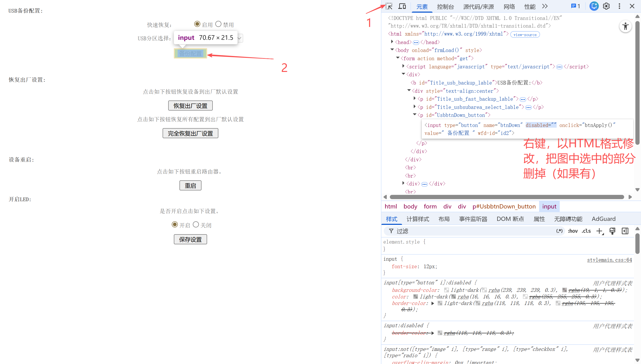Click ellipsis badge of Title_usb_fast_backup_lable paragraph
This screenshot has width=641, height=364.
pyautogui.click(x=523, y=99)
